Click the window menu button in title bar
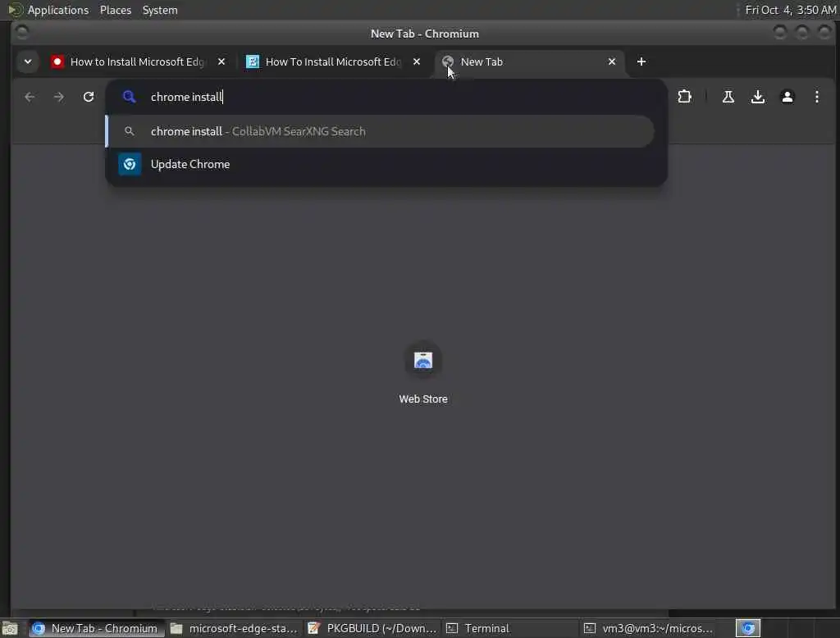This screenshot has height=638, width=840. click(22, 33)
